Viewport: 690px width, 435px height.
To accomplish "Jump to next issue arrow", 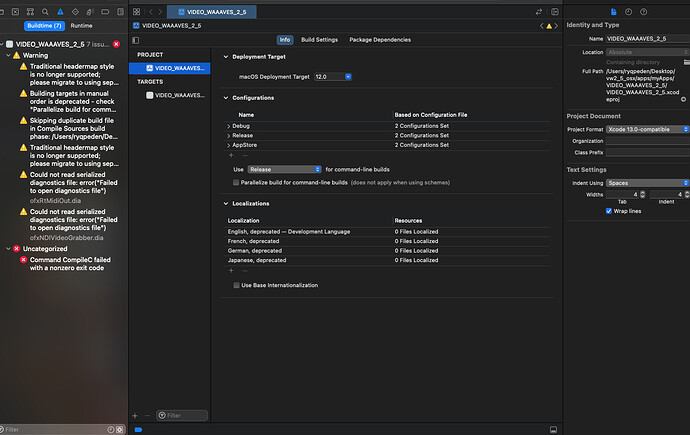I will [x=556, y=26].
